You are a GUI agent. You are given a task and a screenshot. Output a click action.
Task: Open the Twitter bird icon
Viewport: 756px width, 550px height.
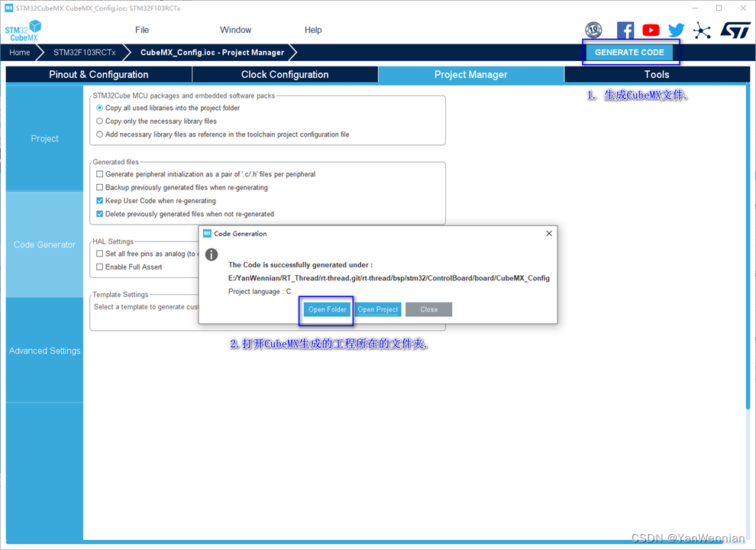click(x=676, y=31)
